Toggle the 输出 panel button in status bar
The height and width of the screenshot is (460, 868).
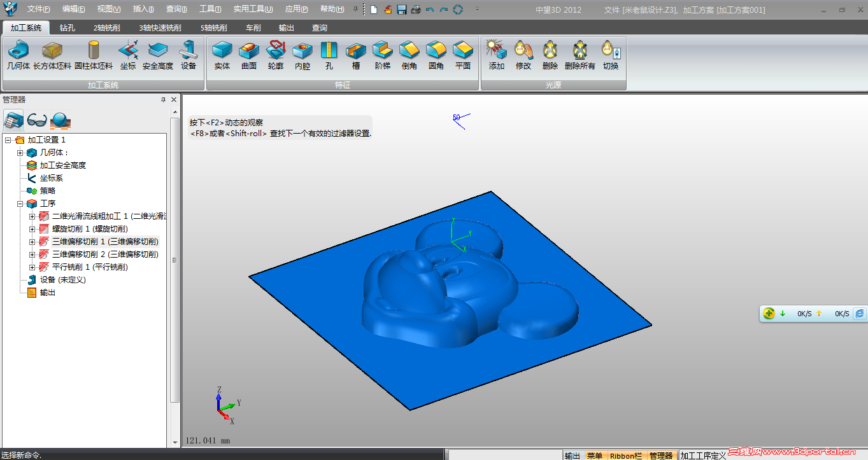tap(573, 456)
